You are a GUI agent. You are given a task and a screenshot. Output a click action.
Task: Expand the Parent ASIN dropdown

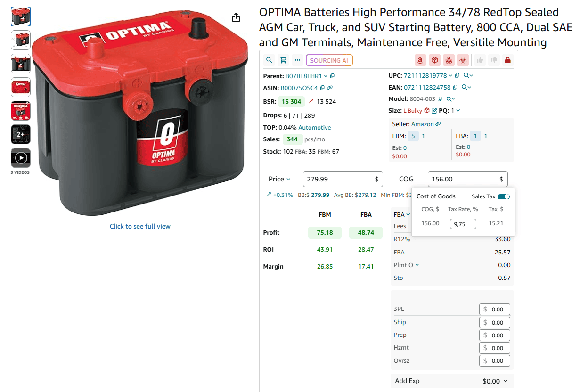[326, 76]
